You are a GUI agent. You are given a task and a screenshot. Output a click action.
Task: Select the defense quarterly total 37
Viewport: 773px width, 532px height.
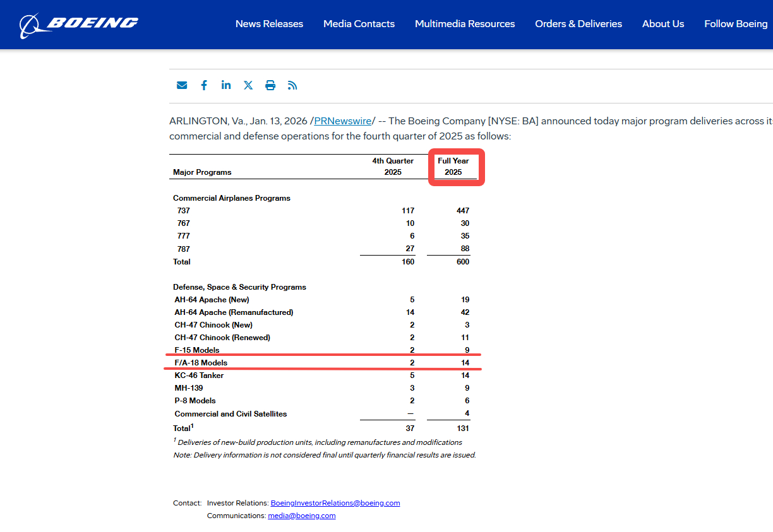coord(410,429)
